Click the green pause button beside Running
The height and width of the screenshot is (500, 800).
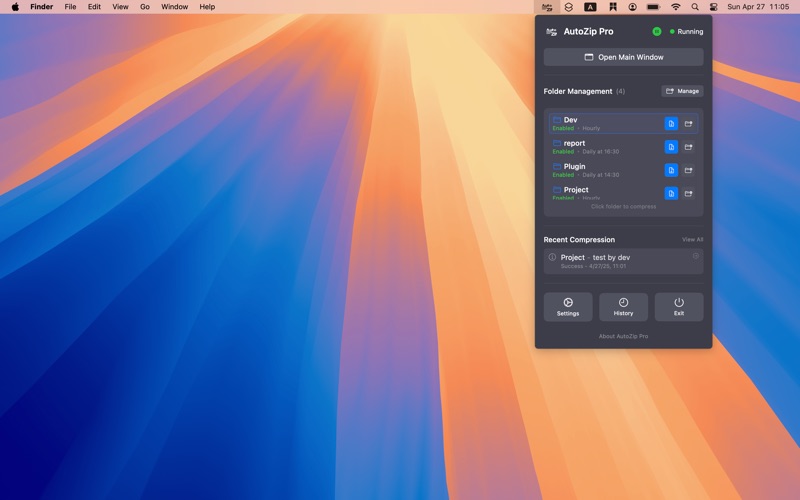pyautogui.click(x=657, y=32)
